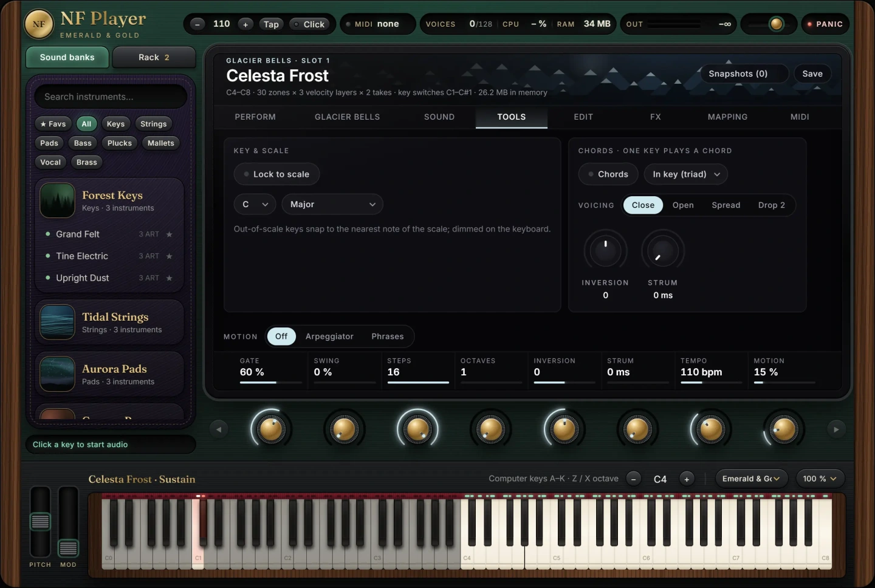
Task: Increase tempo with the plus button
Action: click(245, 24)
